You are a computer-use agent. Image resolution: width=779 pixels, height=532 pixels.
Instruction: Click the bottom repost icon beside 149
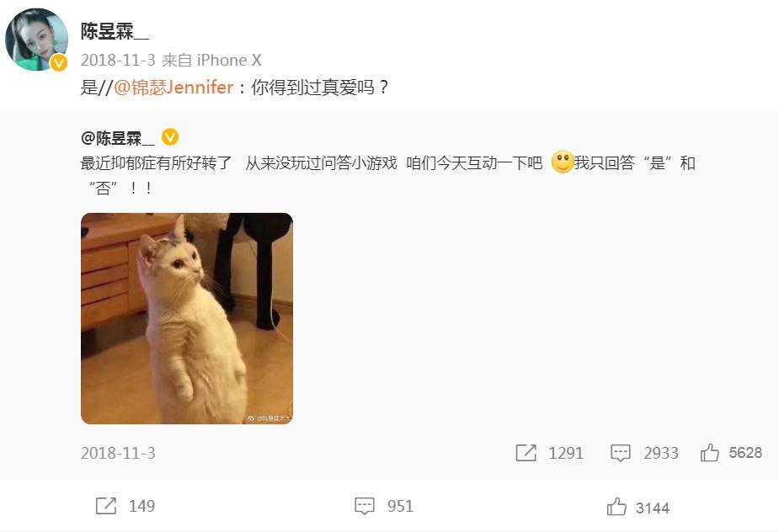[x=106, y=506]
